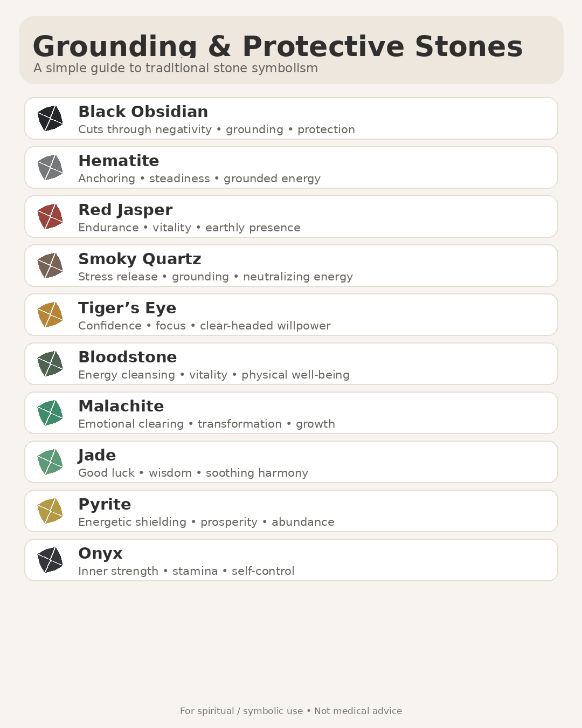Click the Malachite description line
This screenshot has height=728, width=582.
(x=206, y=424)
